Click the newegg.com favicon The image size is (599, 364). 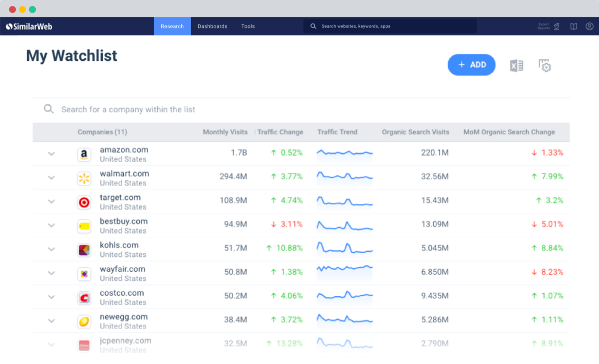click(84, 322)
